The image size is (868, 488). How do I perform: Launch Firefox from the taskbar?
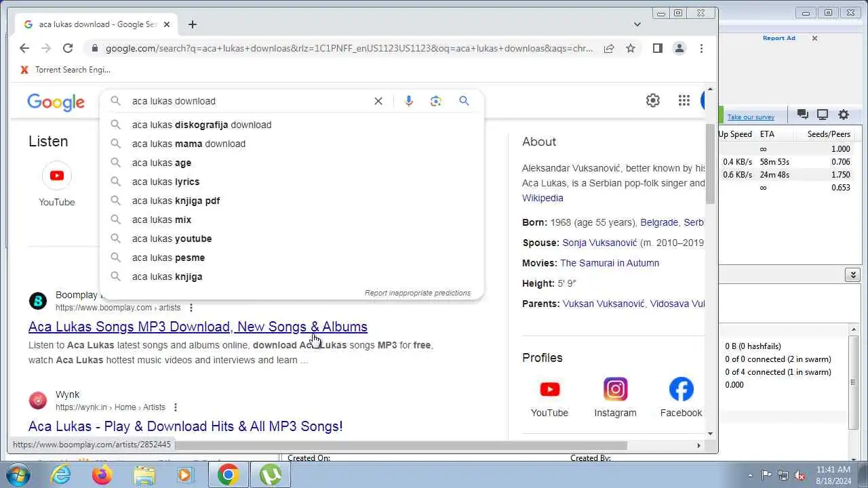(102, 475)
